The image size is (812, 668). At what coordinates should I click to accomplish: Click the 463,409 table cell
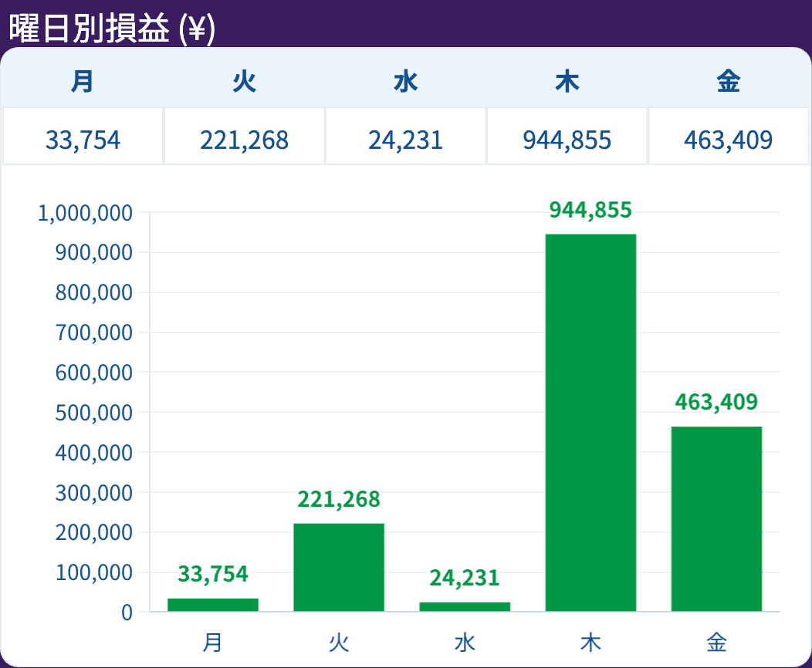click(729, 136)
